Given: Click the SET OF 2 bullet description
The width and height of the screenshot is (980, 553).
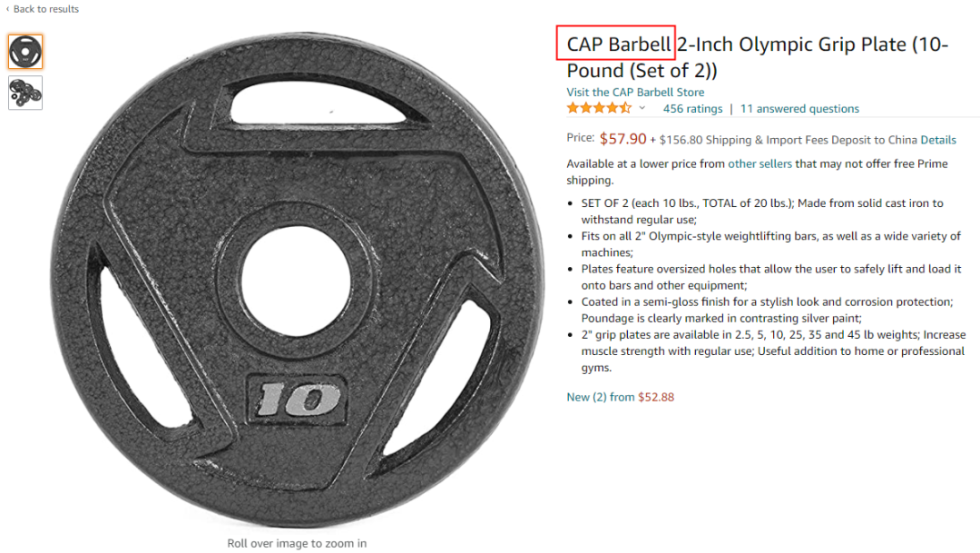Looking at the screenshot, I should 762,212.
